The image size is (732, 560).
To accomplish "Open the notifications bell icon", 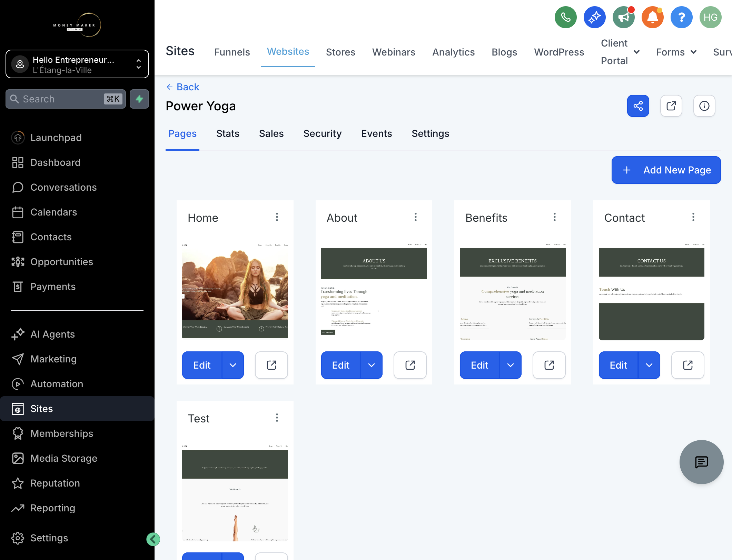I will [x=653, y=17].
